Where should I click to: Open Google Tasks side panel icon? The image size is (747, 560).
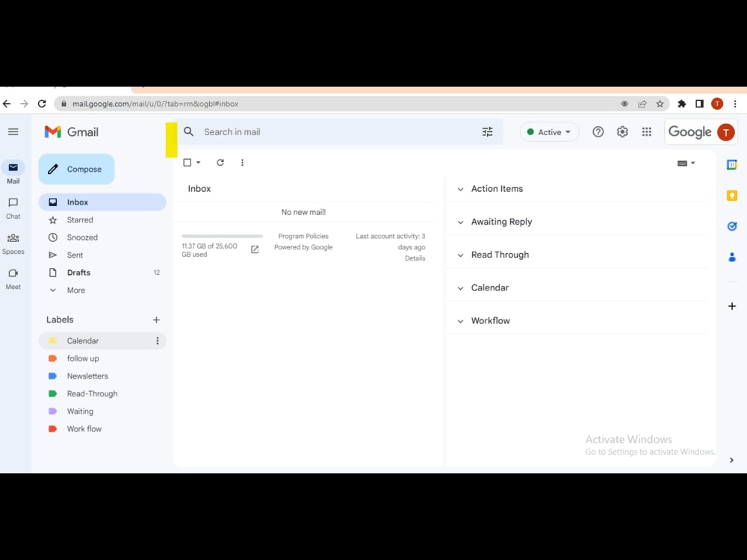click(732, 226)
